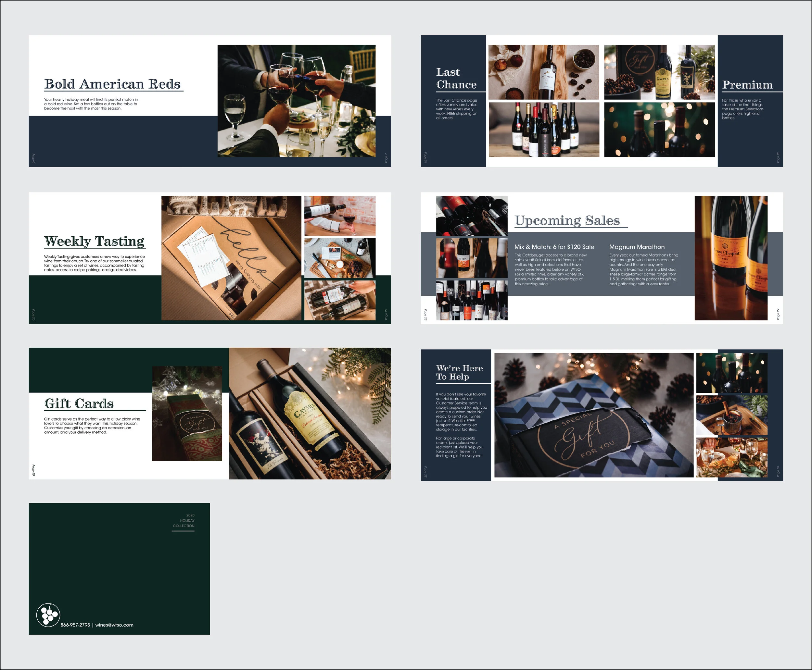Screen dimensions: 812x670
Task: Click the Magnum Marathon subheading
Action: coord(637,247)
